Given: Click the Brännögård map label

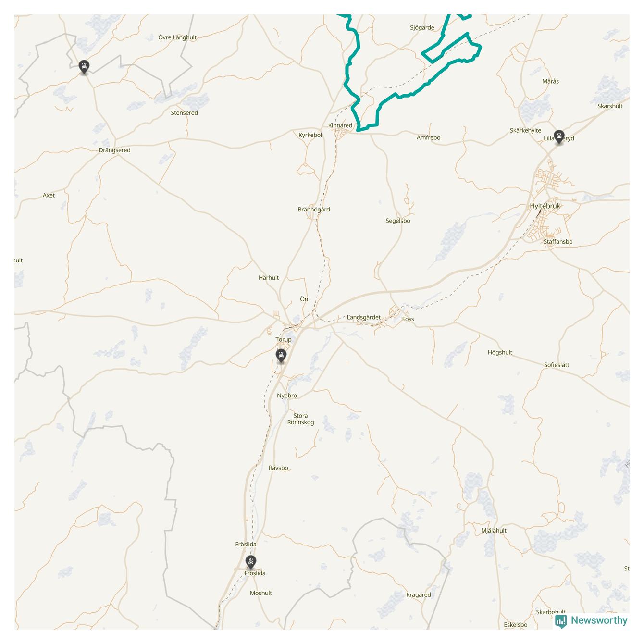Looking at the screenshot, I should point(314,210).
